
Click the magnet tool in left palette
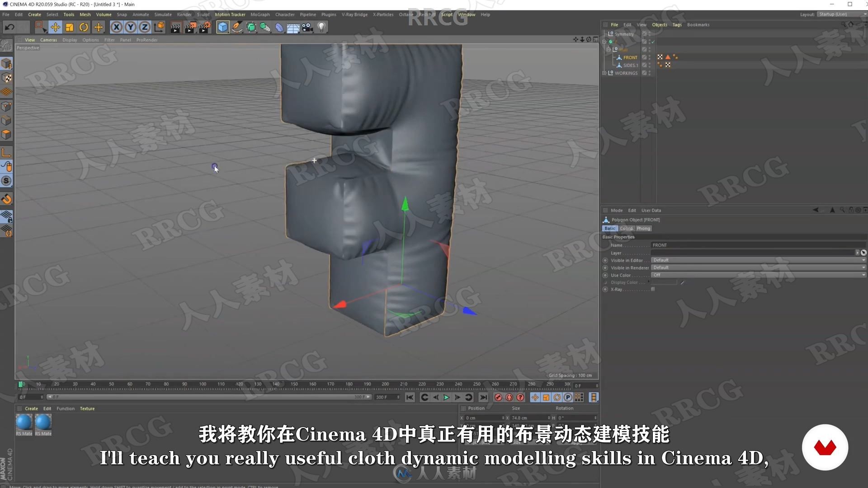(x=6, y=199)
